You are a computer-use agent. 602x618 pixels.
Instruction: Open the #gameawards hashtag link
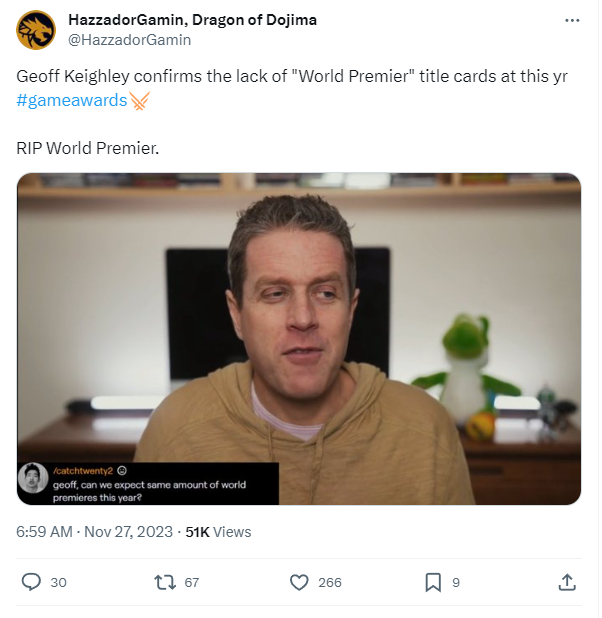pos(71,100)
